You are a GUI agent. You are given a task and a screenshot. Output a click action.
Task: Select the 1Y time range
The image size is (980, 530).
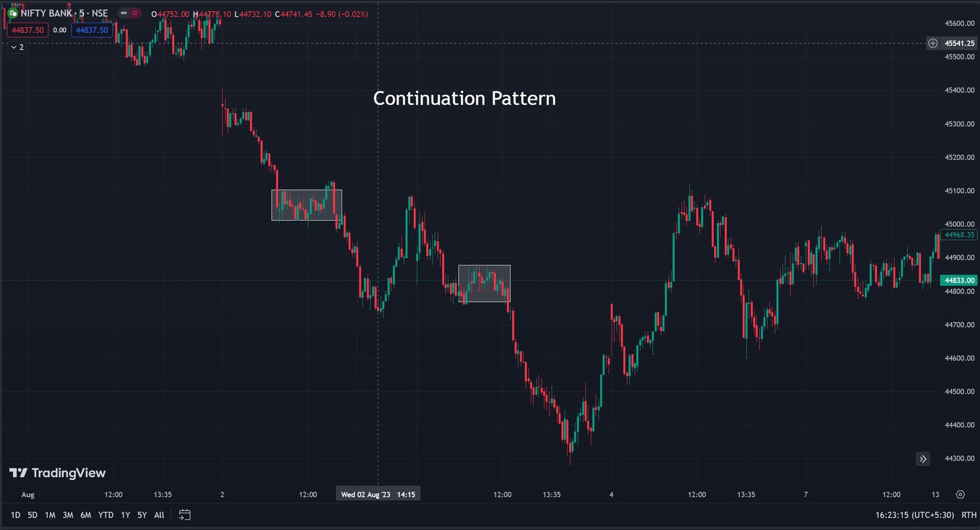126,515
